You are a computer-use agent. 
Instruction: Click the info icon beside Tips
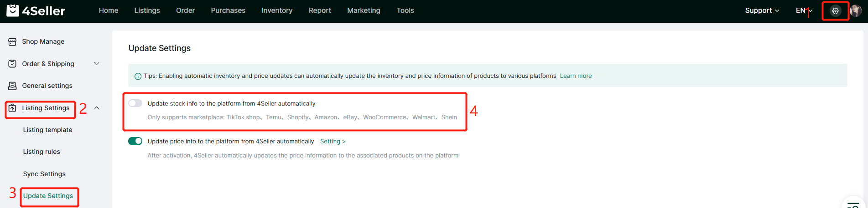pos(138,76)
